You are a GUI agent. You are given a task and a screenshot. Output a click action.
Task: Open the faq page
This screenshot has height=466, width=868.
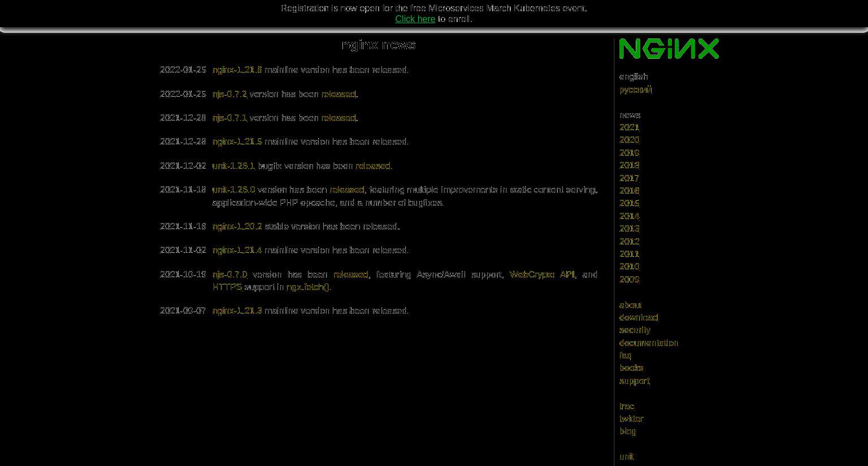coord(625,355)
